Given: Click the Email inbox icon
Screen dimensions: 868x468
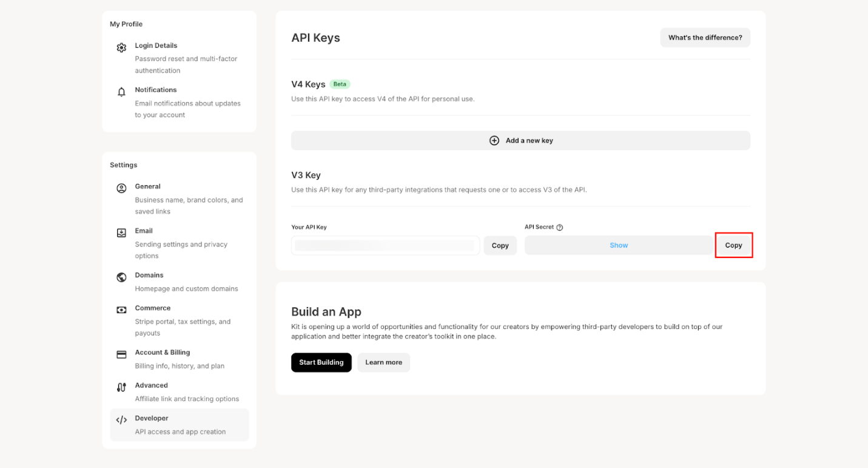Looking at the screenshot, I should tap(121, 232).
